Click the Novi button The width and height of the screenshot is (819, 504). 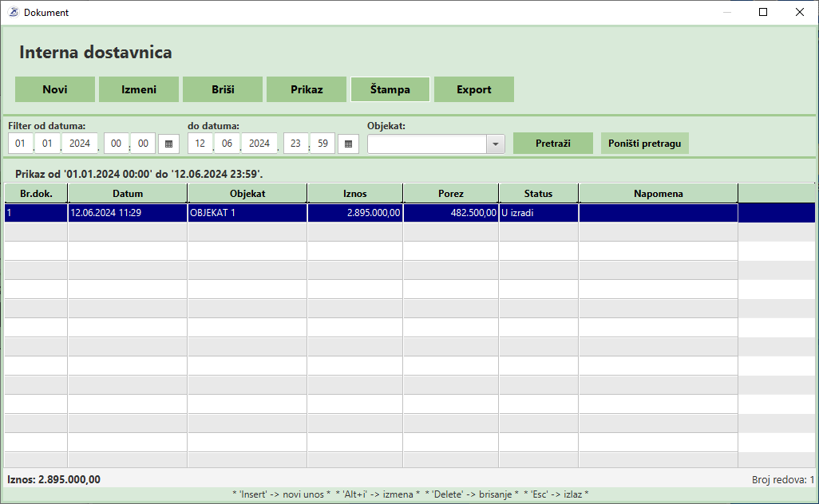[x=55, y=89]
